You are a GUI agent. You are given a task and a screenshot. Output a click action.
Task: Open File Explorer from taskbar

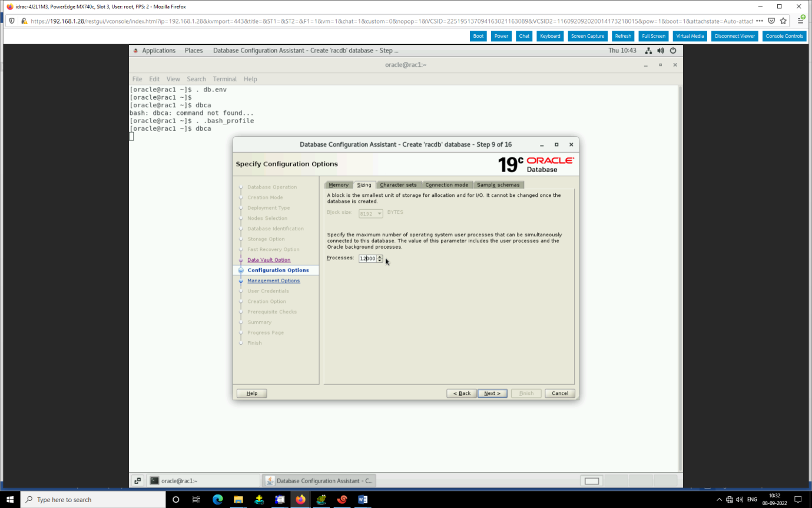238,499
